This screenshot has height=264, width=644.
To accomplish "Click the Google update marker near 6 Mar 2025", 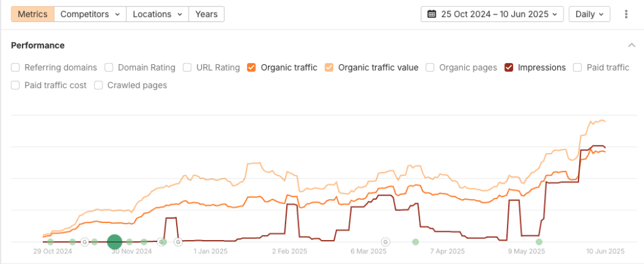I will coord(386,241).
